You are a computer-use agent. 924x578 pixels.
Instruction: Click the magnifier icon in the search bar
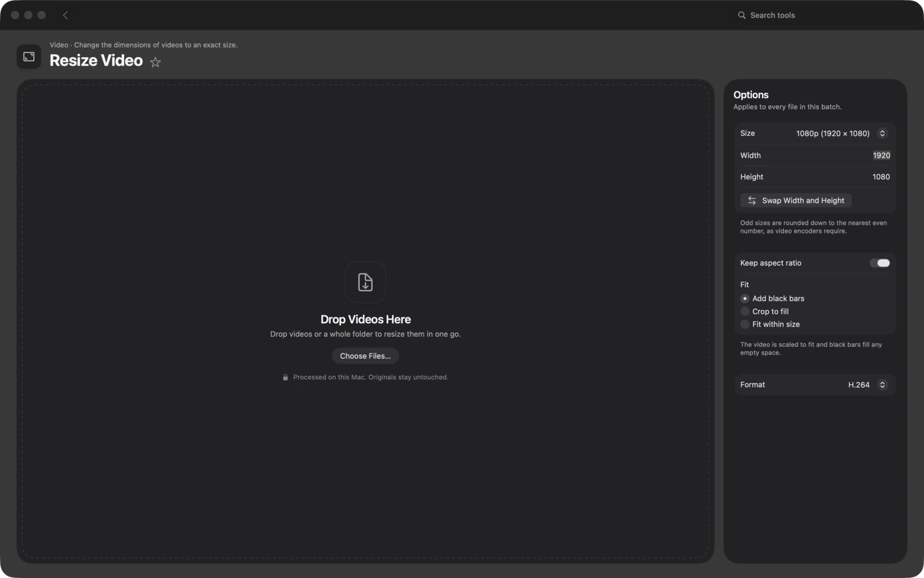point(742,15)
